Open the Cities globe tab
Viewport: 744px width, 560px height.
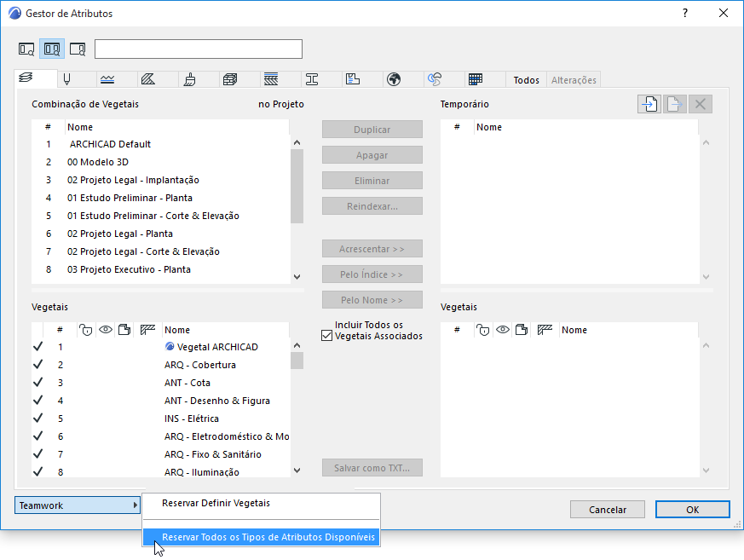[394, 79]
